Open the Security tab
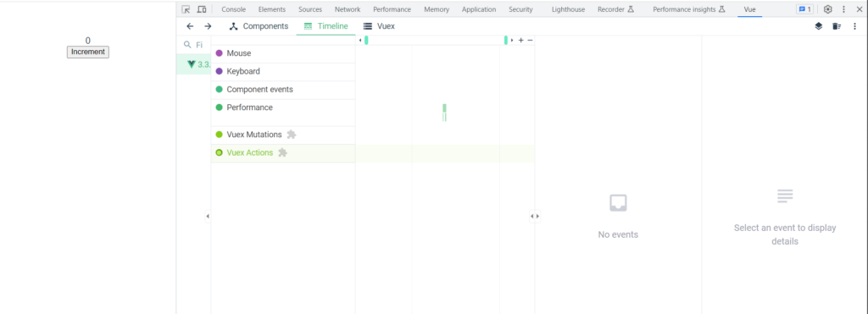The width and height of the screenshot is (868, 314). [x=521, y=9]
